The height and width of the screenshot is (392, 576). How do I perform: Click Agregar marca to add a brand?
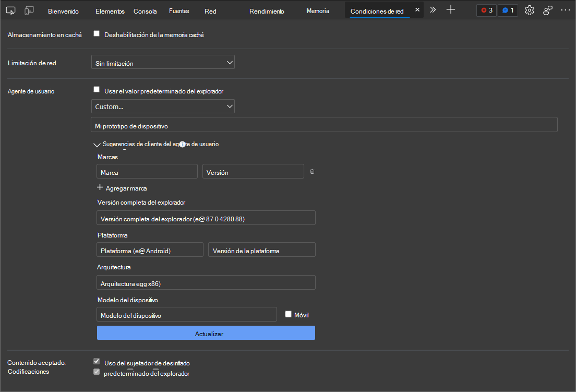(x=122, y=188)
